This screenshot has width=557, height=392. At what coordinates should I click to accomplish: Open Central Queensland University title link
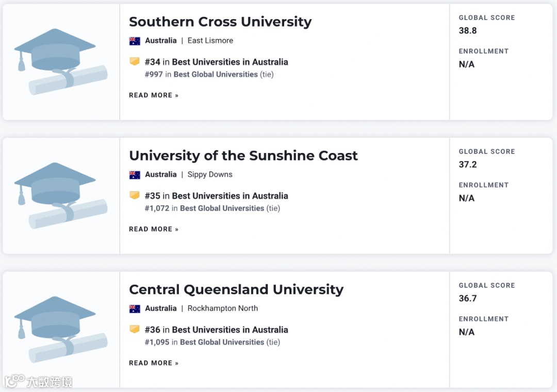click(236, 289)
